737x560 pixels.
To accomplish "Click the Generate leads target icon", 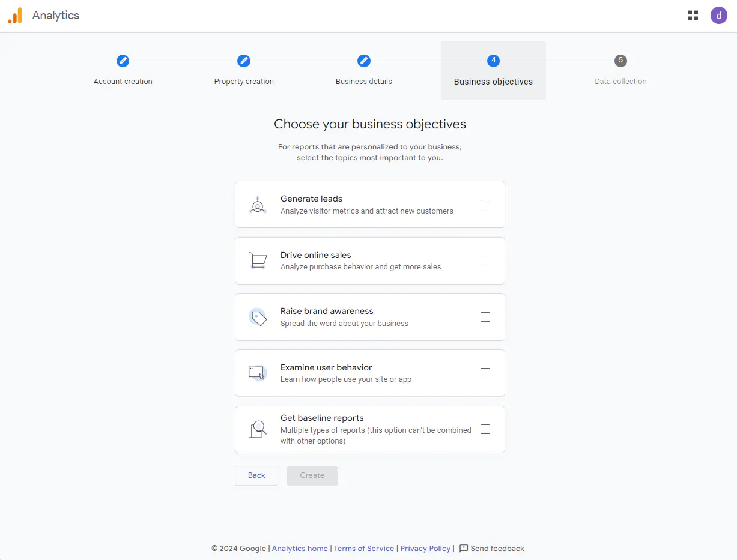I will click(258, 205).
